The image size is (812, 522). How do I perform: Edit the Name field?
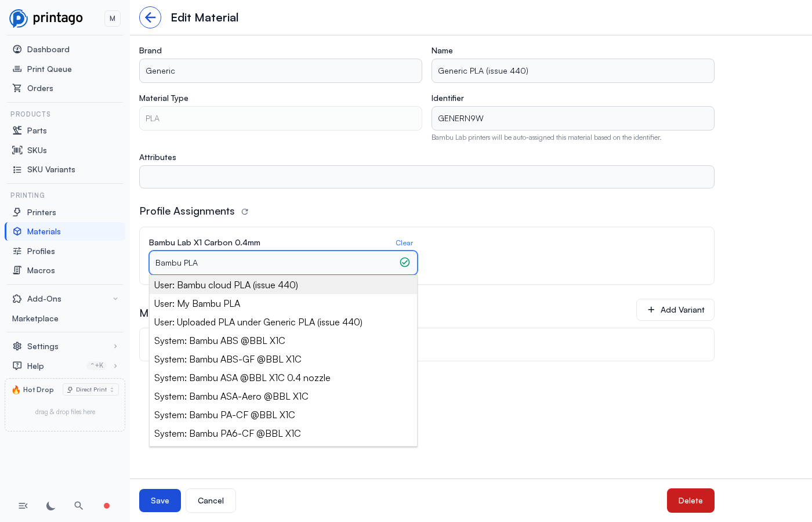pos(573,71)
